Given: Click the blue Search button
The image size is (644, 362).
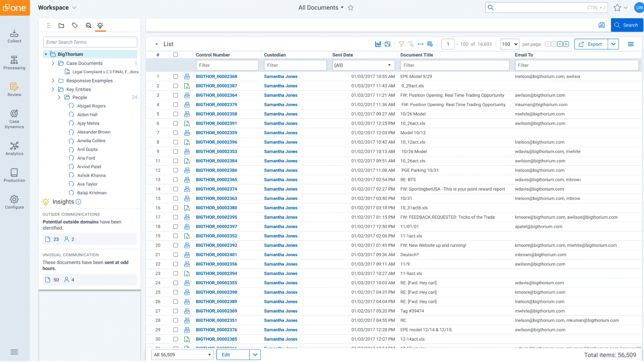Looking at the screenshot, I should [x=626, y=25].
